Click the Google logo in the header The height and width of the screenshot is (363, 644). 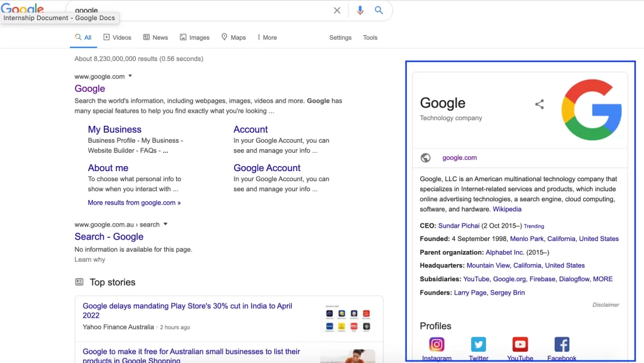(22, 8)
